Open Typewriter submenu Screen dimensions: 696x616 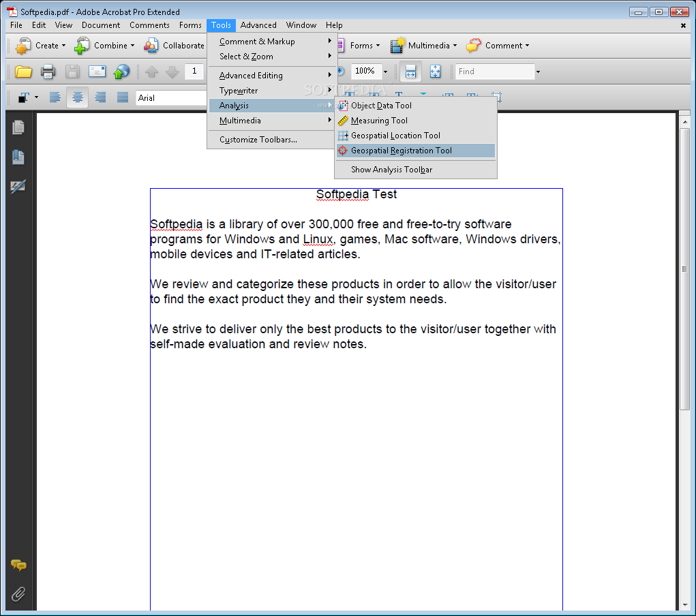click(x=272, y=91)
